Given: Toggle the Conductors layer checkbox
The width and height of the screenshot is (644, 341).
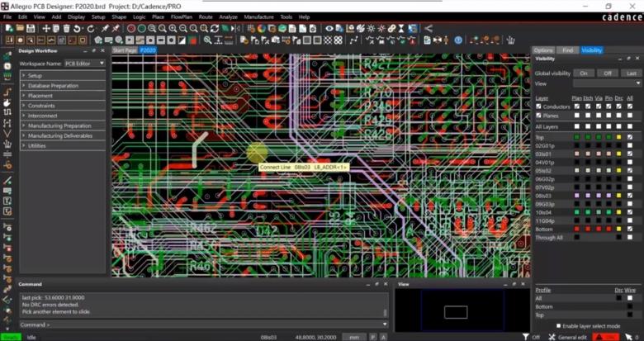Looking at the screenshot, I should point(538,106).
